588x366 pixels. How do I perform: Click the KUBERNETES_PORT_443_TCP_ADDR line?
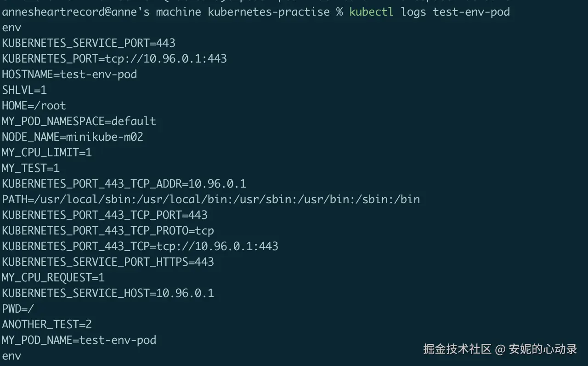(x=124, y=184)
